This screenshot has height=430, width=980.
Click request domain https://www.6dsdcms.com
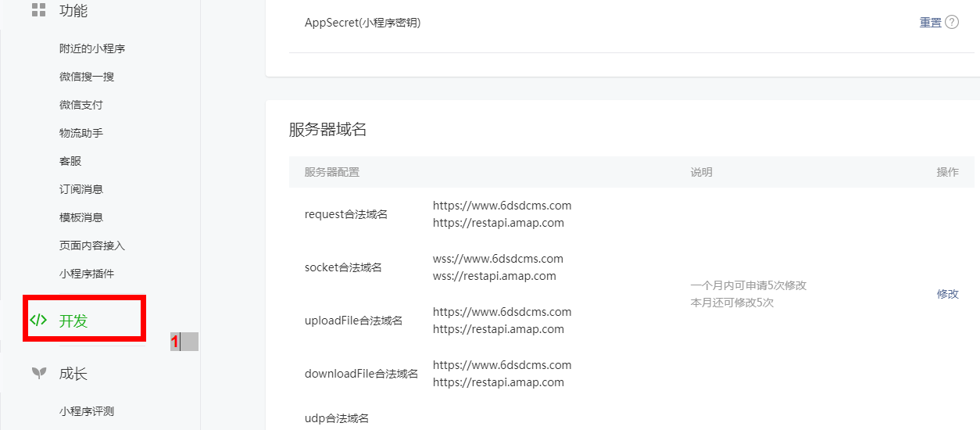(x=502, y=206)
